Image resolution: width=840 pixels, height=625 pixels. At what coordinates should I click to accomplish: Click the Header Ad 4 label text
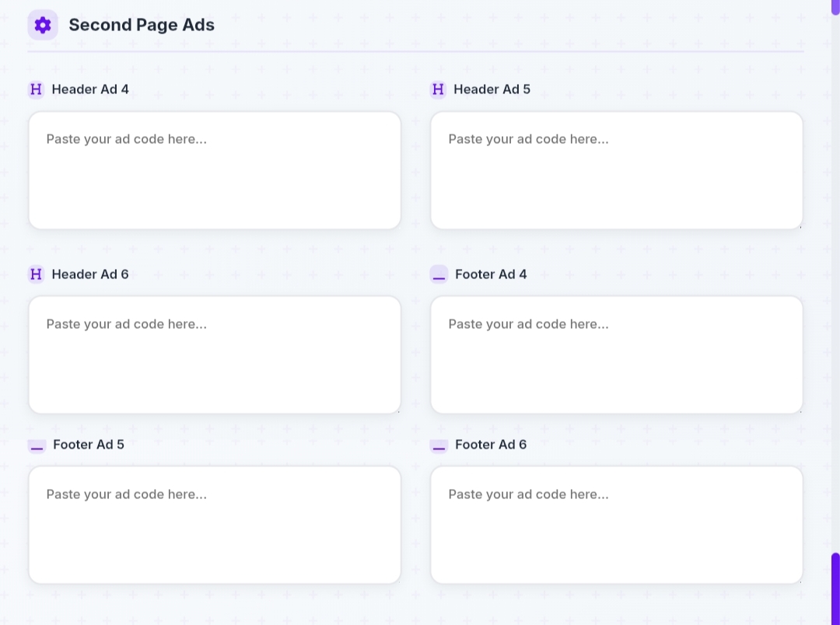90,89
